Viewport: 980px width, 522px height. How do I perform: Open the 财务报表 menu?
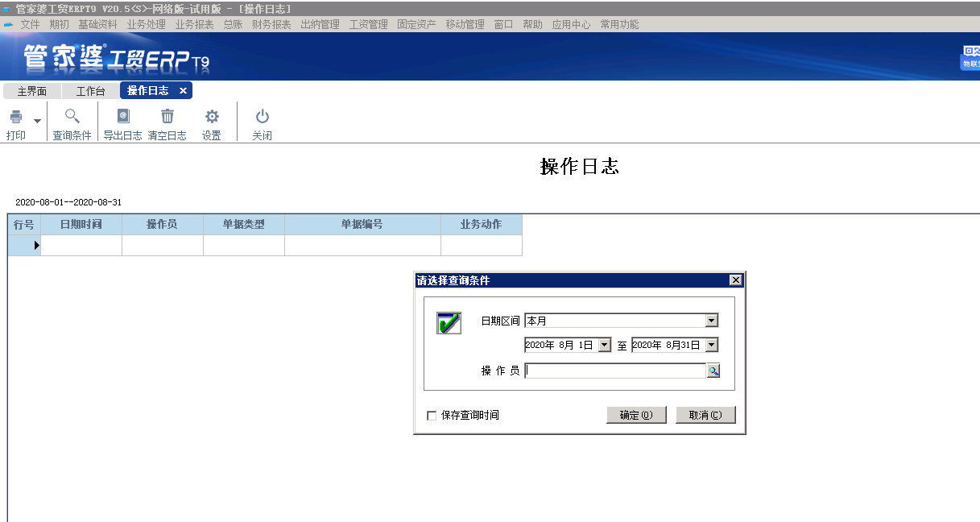tap(271, 24)
